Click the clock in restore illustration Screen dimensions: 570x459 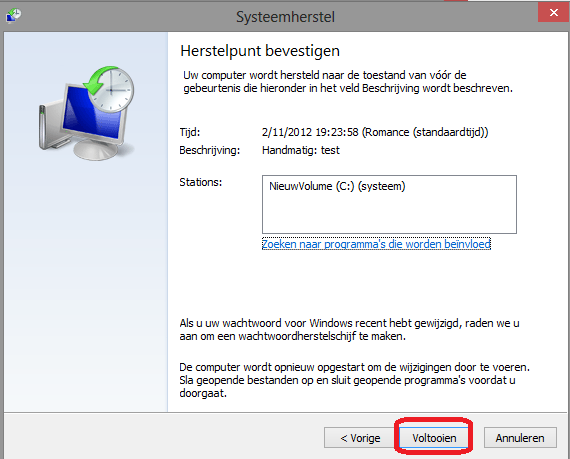tap(112, 90)
